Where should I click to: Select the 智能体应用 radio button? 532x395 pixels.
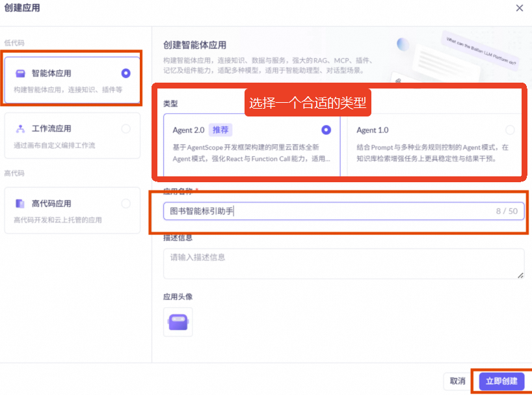click(126, 74)
